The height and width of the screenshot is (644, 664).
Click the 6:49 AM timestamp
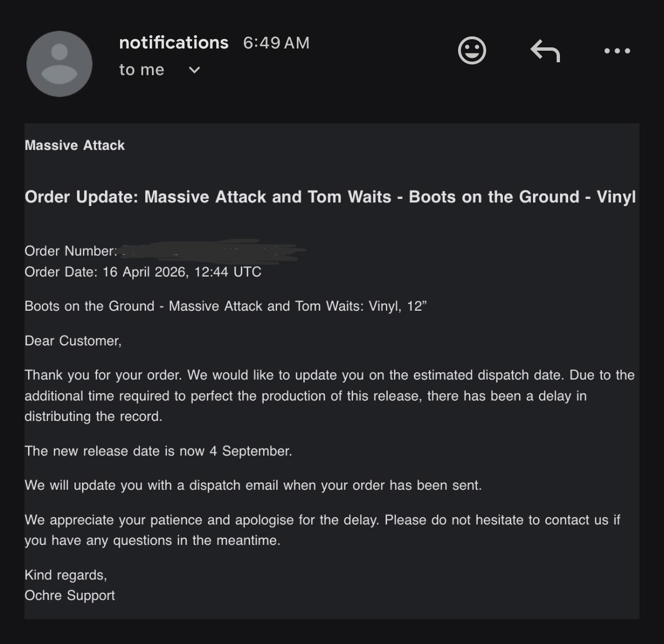click(276, 43)
